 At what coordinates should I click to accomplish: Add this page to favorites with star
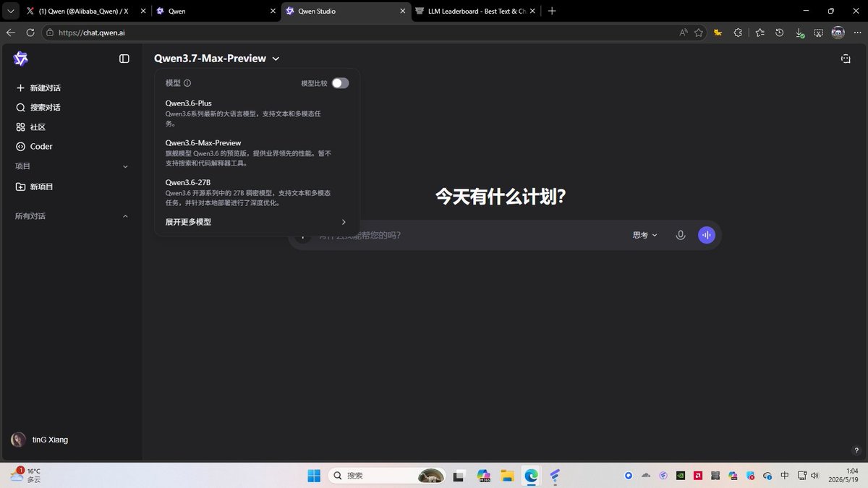point(699,33)
